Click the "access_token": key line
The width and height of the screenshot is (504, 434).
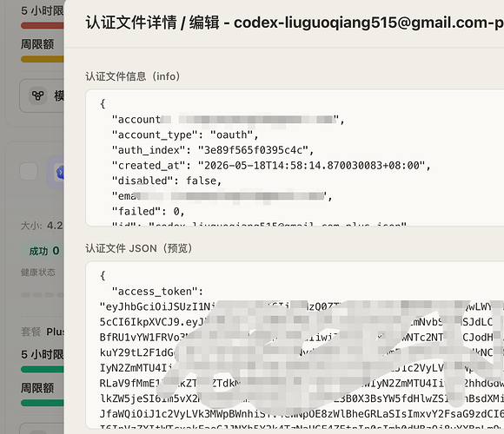[157, 291]
